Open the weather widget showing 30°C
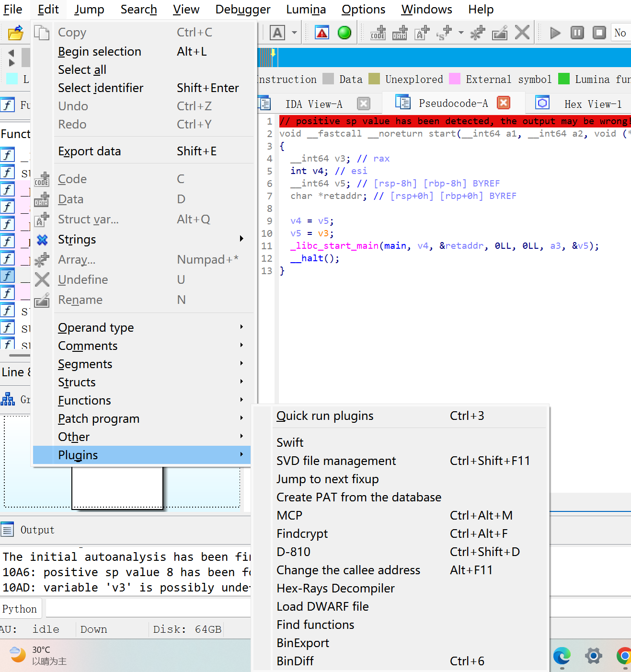This screenshot has width=631, height=672. [x=37, y=655]
